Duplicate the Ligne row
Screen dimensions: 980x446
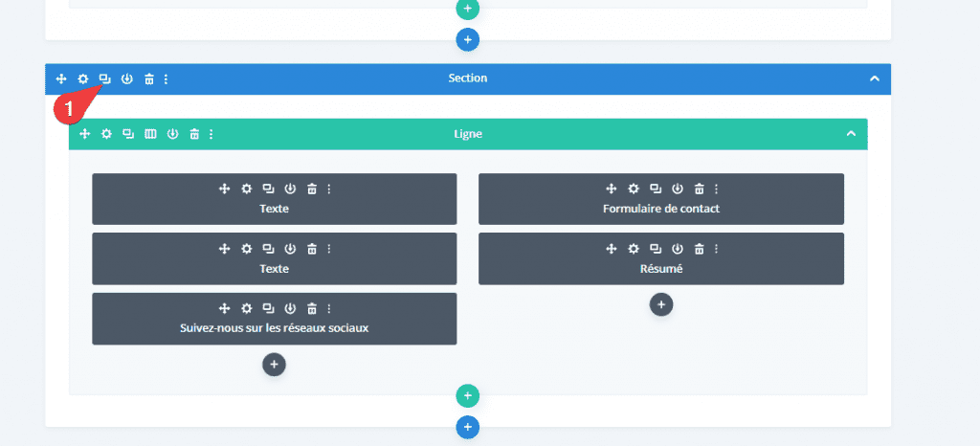click(128, 134)
